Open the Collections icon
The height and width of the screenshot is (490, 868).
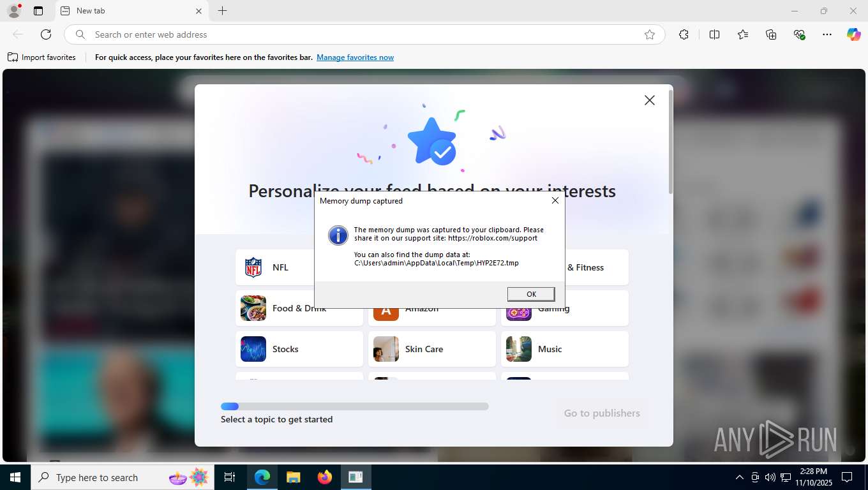point(771,34)
